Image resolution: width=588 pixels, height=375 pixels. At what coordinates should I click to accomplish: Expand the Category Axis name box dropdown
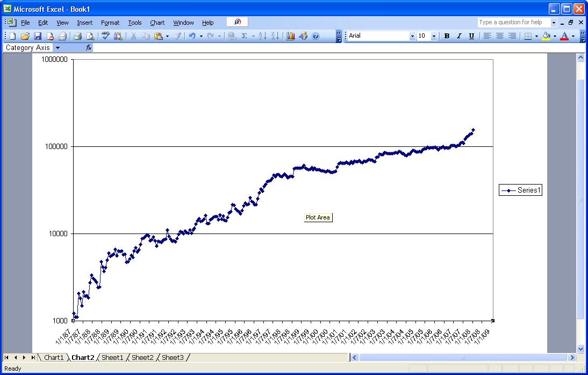pyautogui.click(x=58, y=48)
